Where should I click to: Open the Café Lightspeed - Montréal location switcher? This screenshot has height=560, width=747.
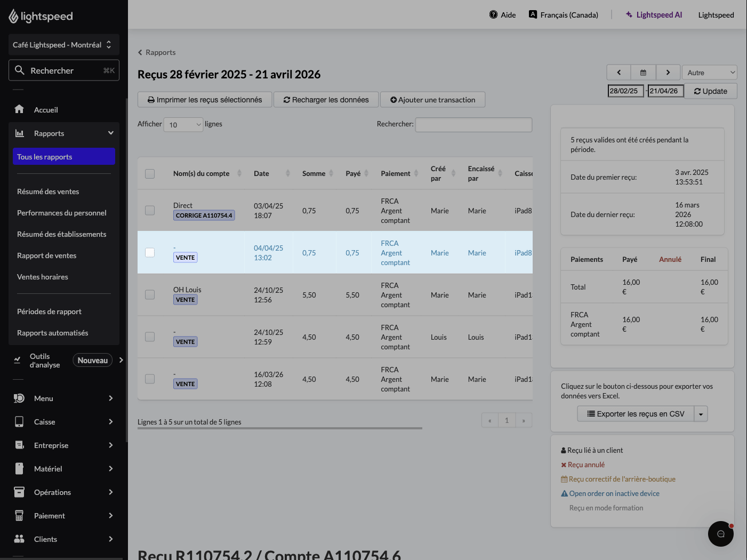[x=64, y=45]
